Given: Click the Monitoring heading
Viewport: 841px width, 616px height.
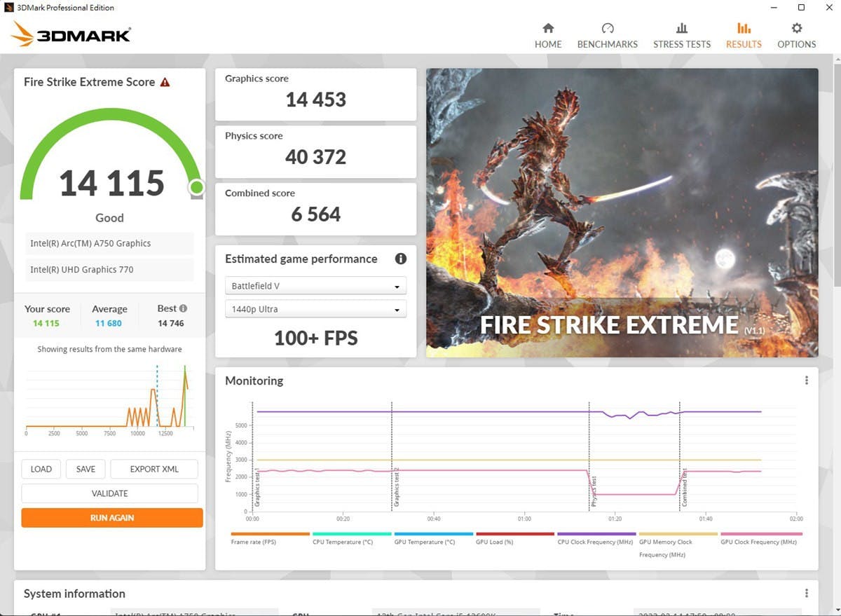Looking at the screenshot, I should pos(254,381).
